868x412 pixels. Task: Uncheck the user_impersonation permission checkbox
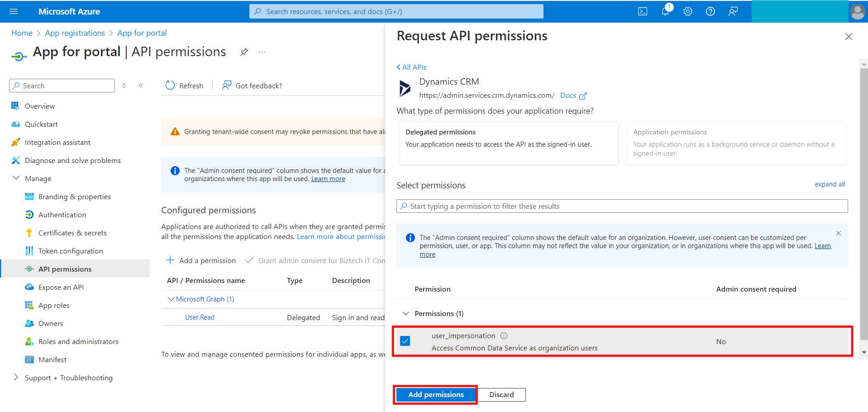[405, 341]
